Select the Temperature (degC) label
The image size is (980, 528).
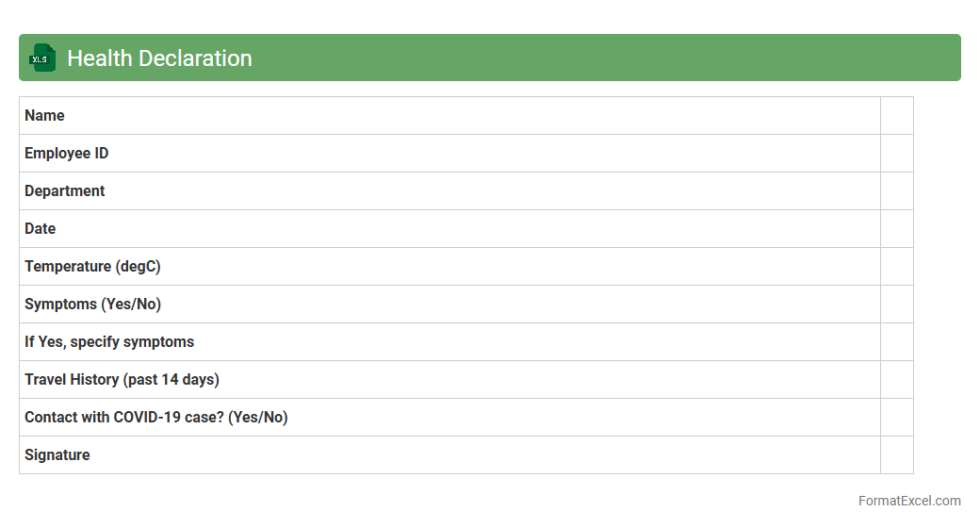(92, 267)
